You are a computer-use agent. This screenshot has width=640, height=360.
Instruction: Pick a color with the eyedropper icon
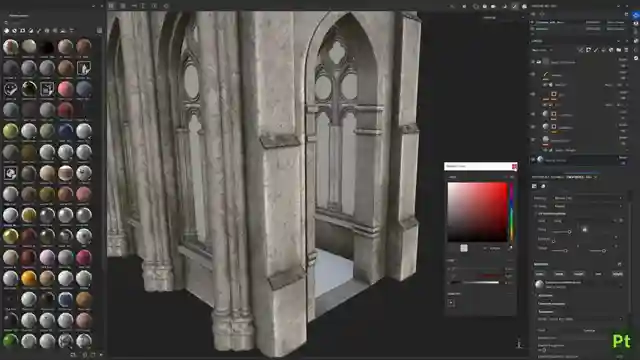tap(510, 248)
